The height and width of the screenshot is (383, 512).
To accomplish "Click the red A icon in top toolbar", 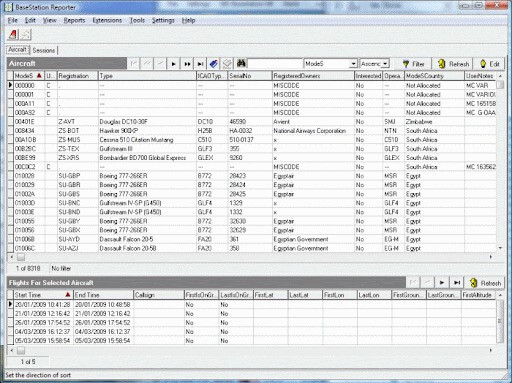I will [13, 34].
